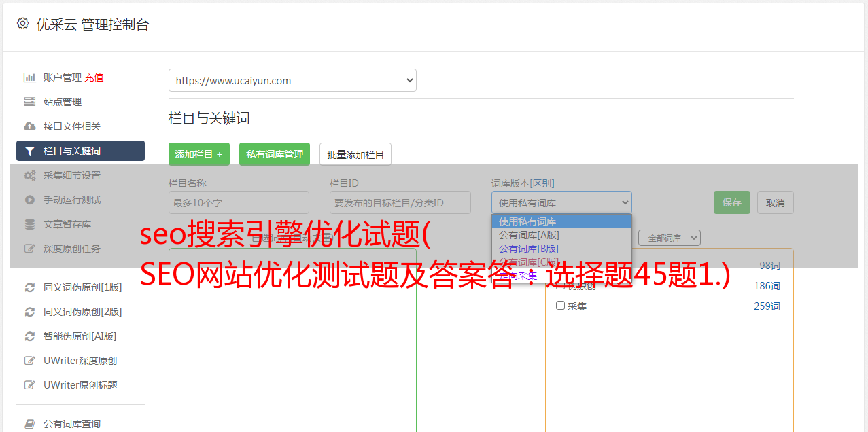Screen dimensions: 868x432
Task: Click the edit icon for UWriter深度原创
Action: [x=29, y=361]
